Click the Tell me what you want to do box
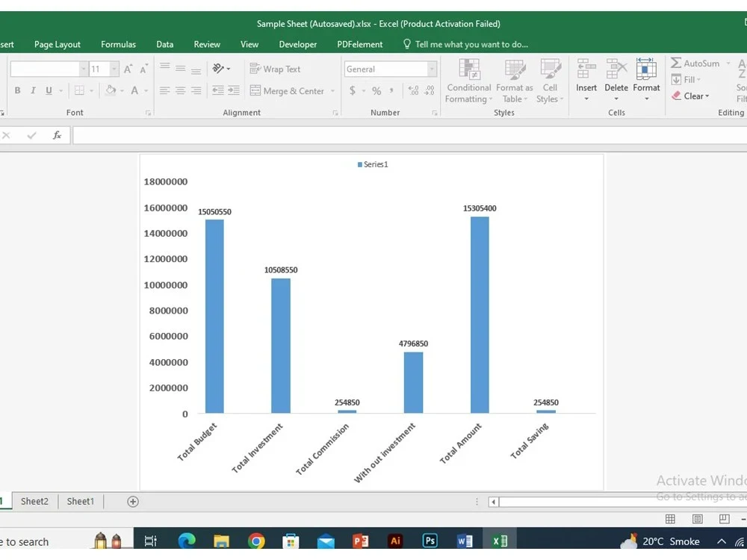The image size is (747, 560). 466,44
